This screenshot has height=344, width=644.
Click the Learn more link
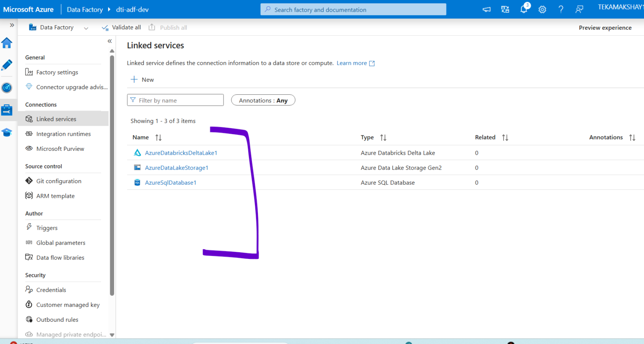pyautogui.click(x=352, y=63)
